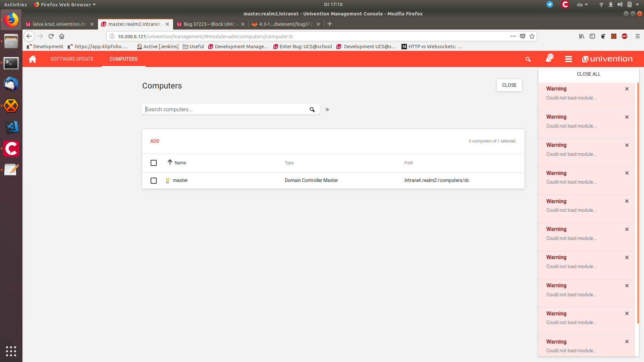
Task: Reload the current page
Action: (51, 36)
